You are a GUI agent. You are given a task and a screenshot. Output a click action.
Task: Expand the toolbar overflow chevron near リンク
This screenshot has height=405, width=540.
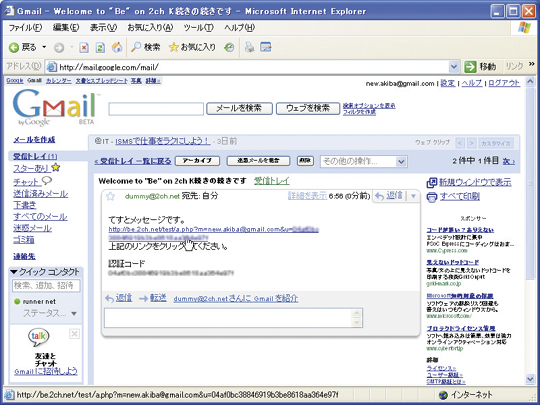[532, 64]
